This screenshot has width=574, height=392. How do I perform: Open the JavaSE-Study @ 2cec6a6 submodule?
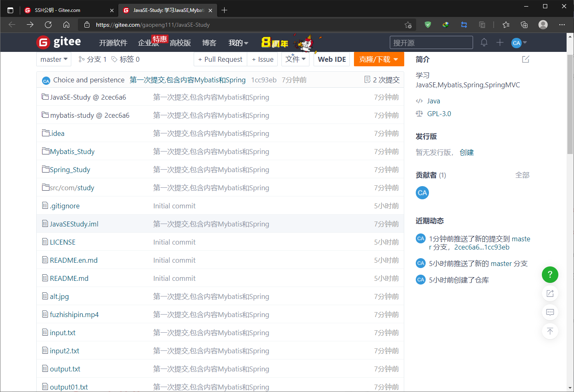[x=88, y=97]
